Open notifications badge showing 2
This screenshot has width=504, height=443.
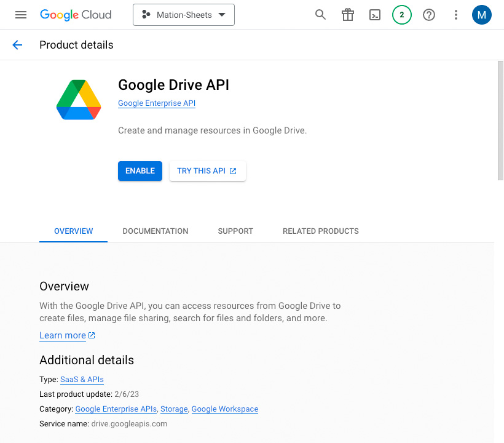[402, 15]
